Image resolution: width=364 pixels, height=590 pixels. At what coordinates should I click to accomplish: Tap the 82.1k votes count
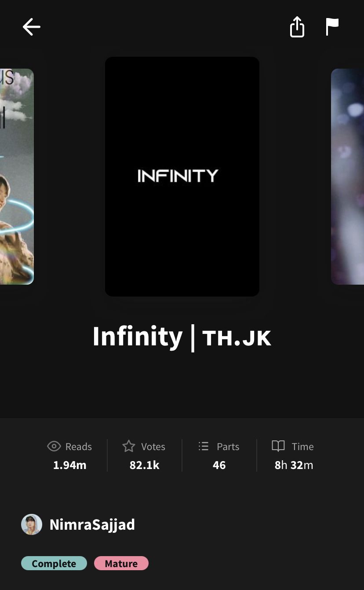(145, 465)
